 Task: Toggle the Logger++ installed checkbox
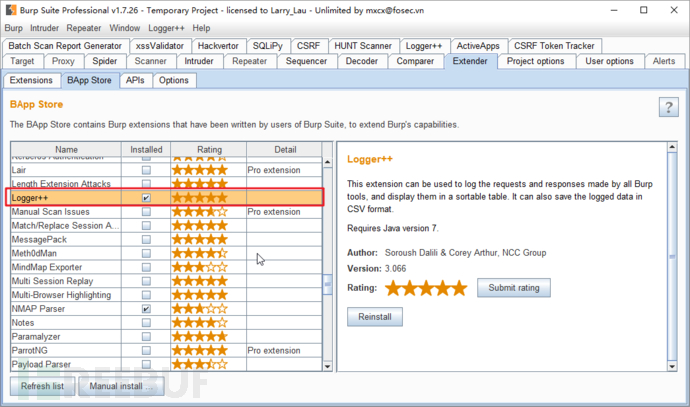(146, 198)
